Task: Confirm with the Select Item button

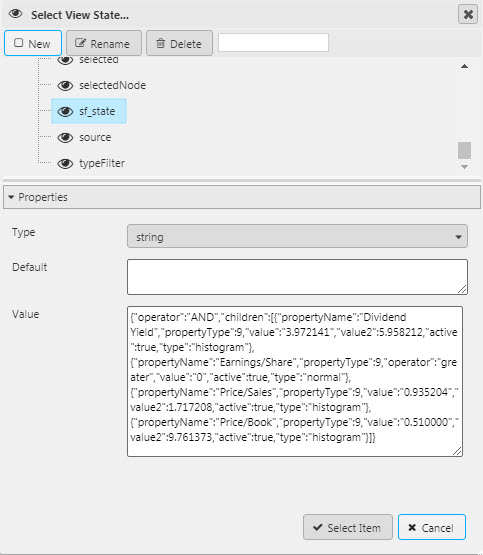Action: coord(347,527)
